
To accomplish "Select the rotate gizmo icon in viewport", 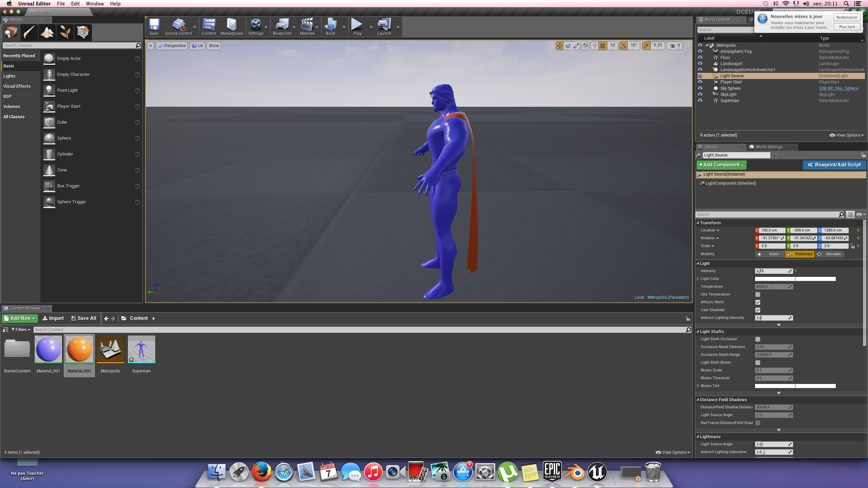I will [x=568, y=46].
